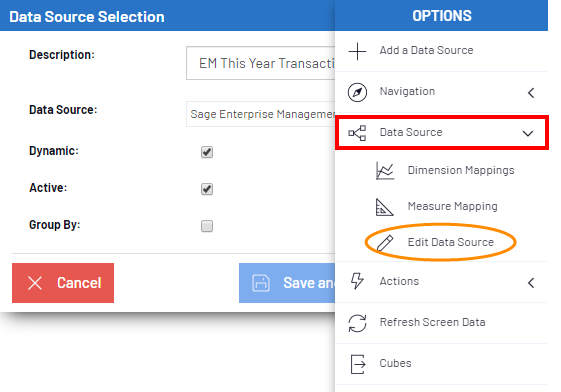Image resolution: width=561 pixels, height=392 pixels.
Task: Click the Refresh Screen Data arrows icon
Action: coord(357,323)
